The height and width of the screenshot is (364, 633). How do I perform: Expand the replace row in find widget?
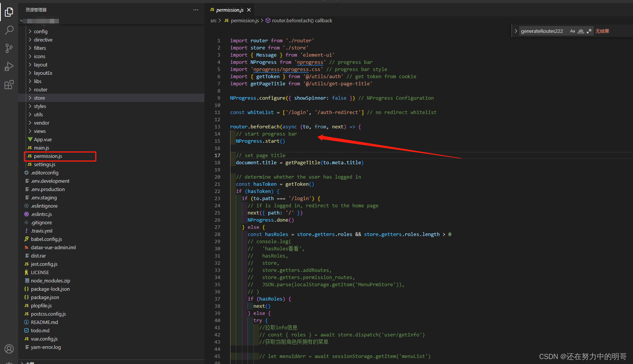point(515,31)
